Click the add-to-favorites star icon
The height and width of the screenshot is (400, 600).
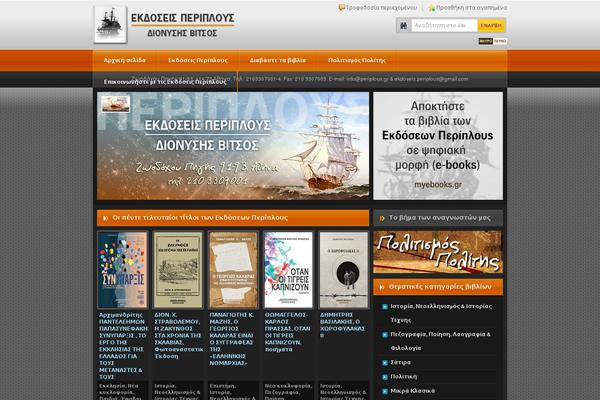click(x=432, y=8)
